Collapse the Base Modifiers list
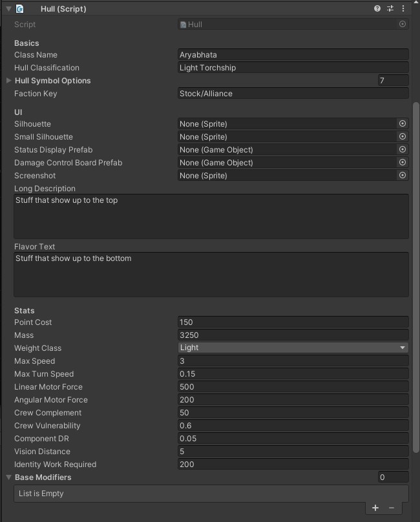Viewport: 420px width, 522px height. (x=8, y=477)
